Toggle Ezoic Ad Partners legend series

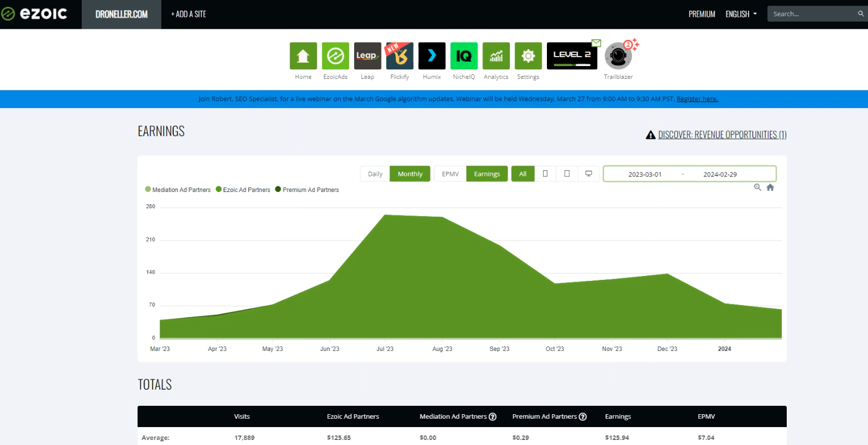pos(243,190)
